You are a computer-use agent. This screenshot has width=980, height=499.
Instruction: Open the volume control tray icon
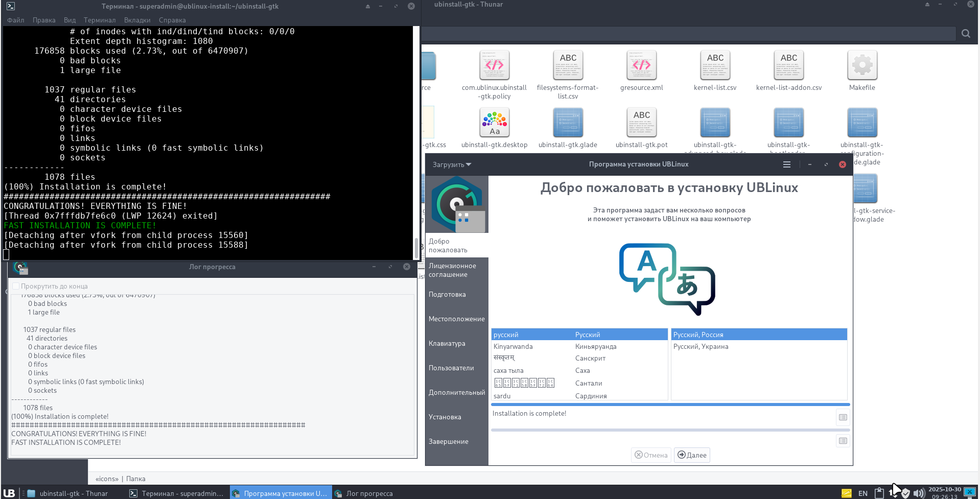point(919,493)
